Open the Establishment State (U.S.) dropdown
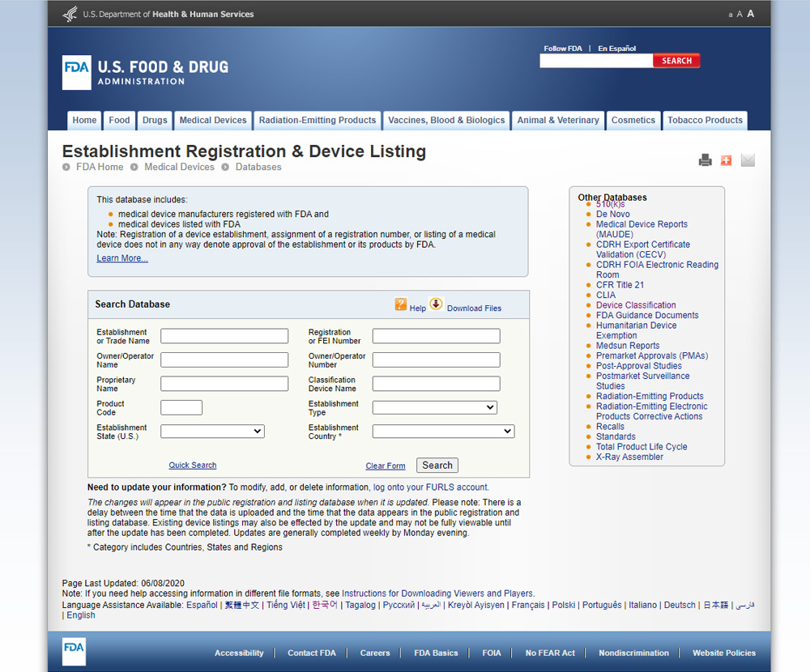This screenshot has width=810, height=672. [212, 432]
